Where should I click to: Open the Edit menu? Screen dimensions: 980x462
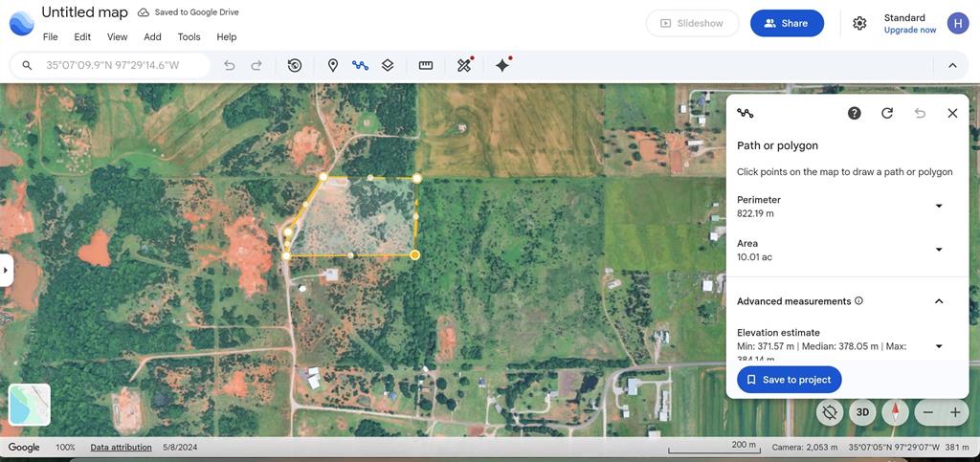click(82, 37)
